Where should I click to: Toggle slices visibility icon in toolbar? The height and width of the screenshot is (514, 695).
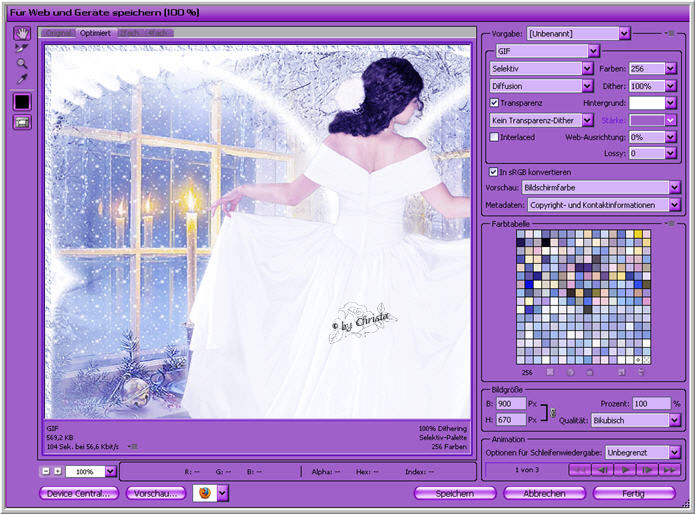point(22,122)
